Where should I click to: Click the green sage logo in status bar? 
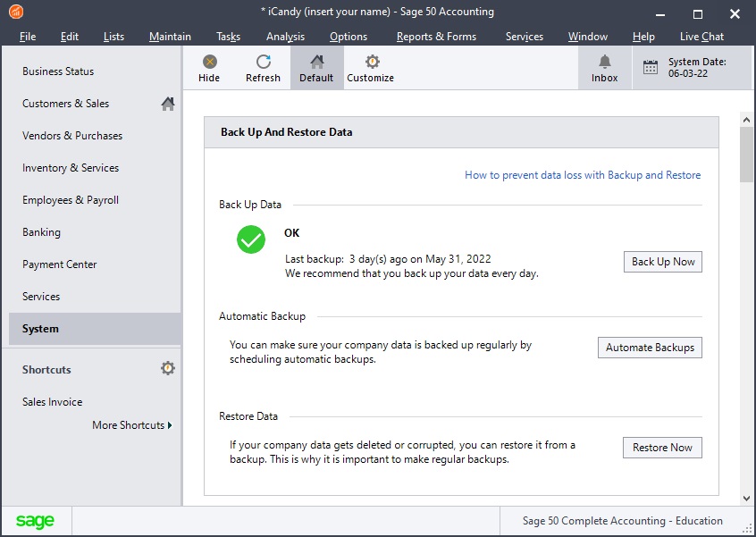point(35,521)
